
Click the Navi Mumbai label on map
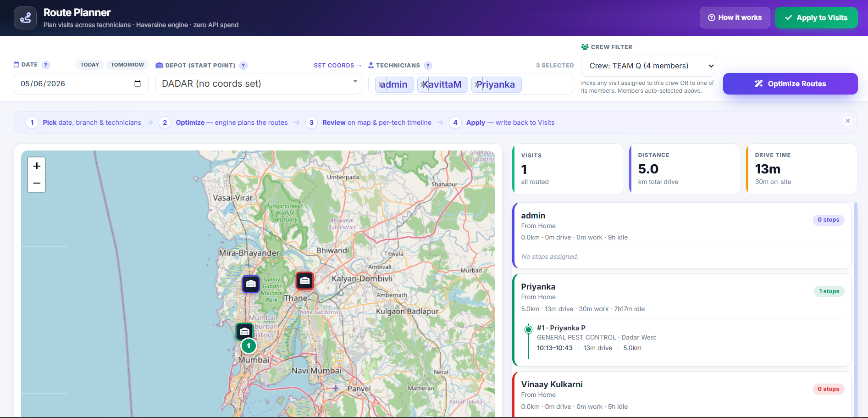coord(317,370)
